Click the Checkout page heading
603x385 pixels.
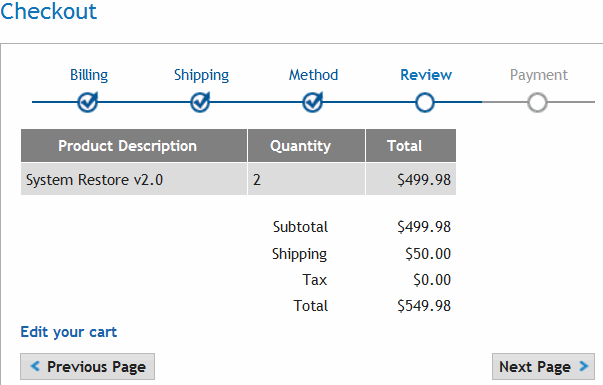[48, 11]
